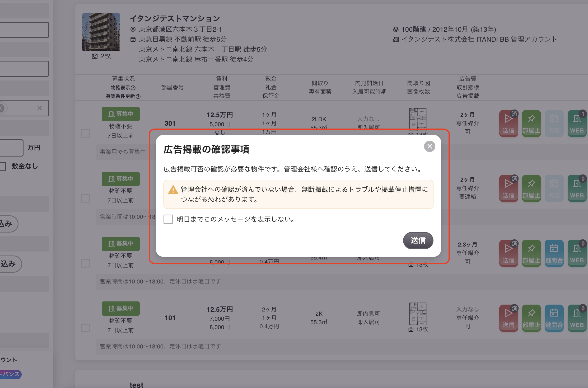Close the 広告掲載の確認事項 dialog
Viewport: 588px width, 388px height.
pyautogui.click(x=430, y=146)
